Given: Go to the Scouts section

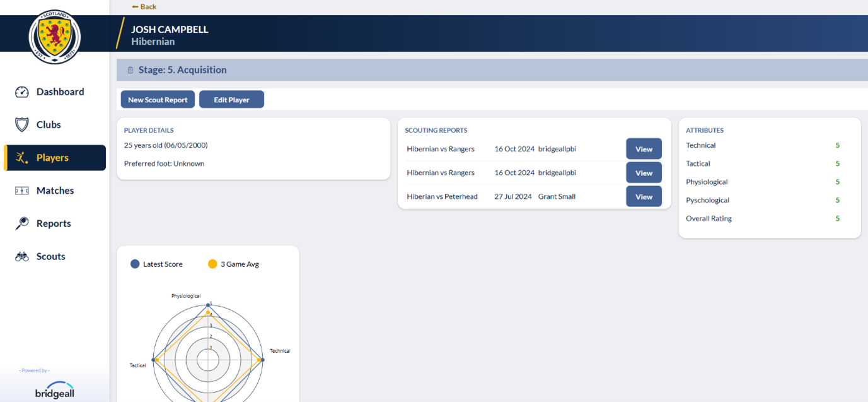Looking at the screenshot, I should point(50,257).
